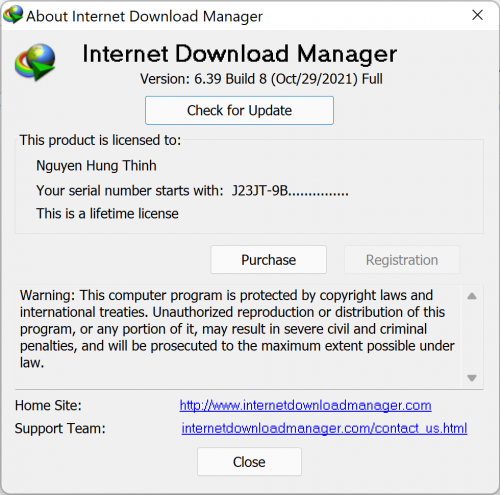Close the About dialog with Close button
The height and width of the screenshot is (495, 500).
click(249, 462)
